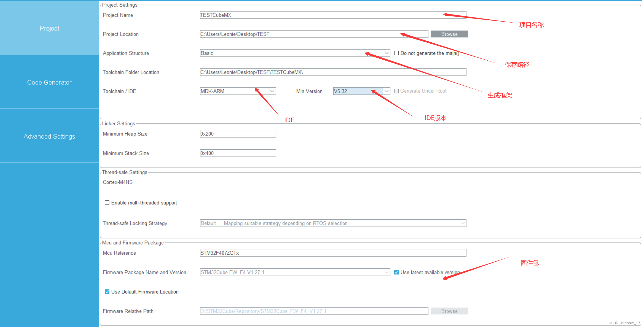The height and width of the screenshot is (327, 644).
Task: Click the Application Structure label
Action: 126,53
